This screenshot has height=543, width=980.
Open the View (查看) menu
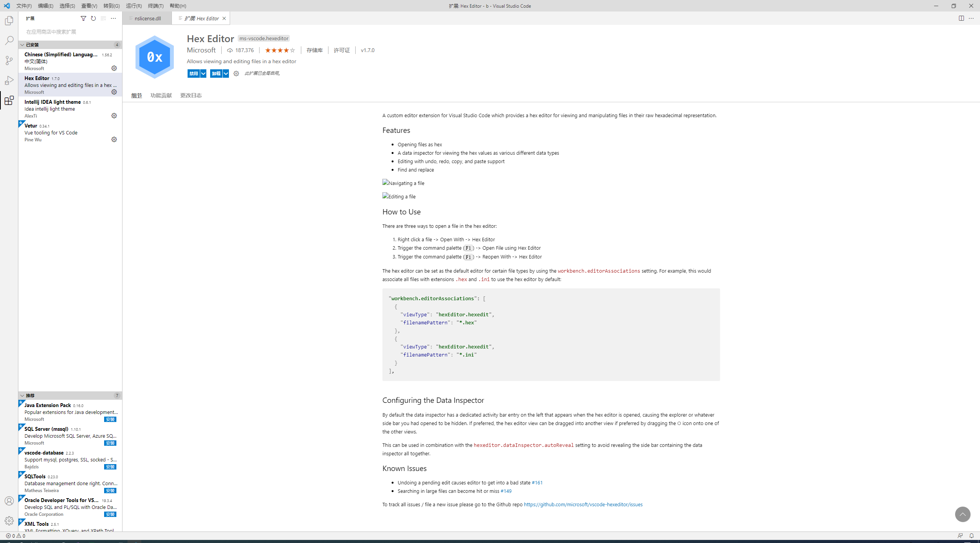click(89, 6)
